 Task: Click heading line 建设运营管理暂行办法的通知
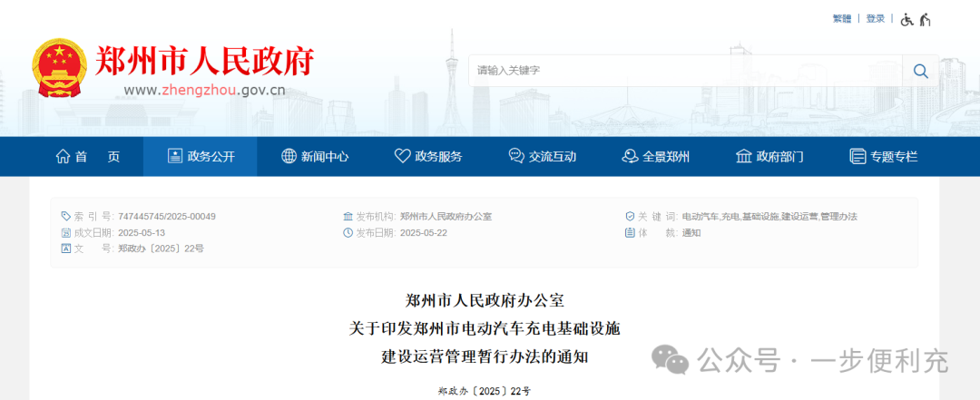(x=485, y=356)
